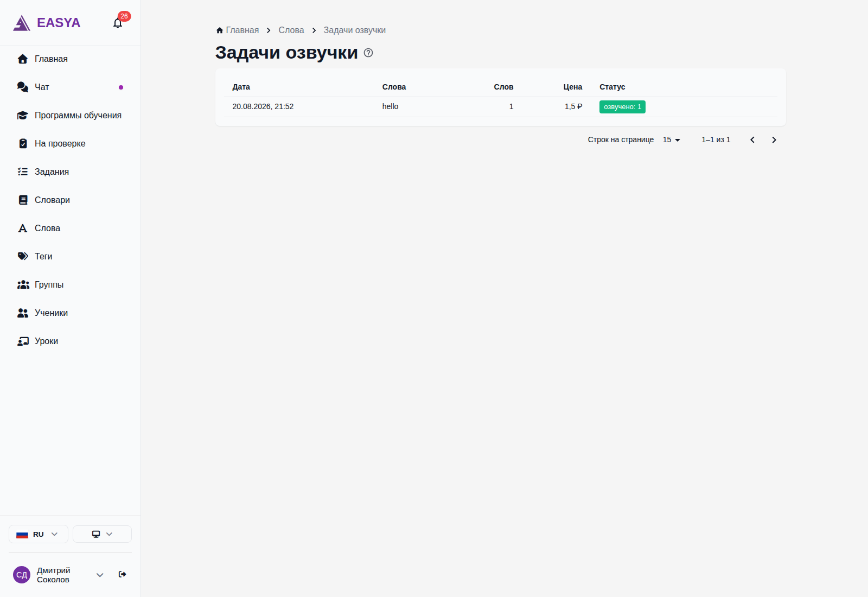Click the chat bubbles icon
Viewport: 868px width, 597px height.
point(23,87)
